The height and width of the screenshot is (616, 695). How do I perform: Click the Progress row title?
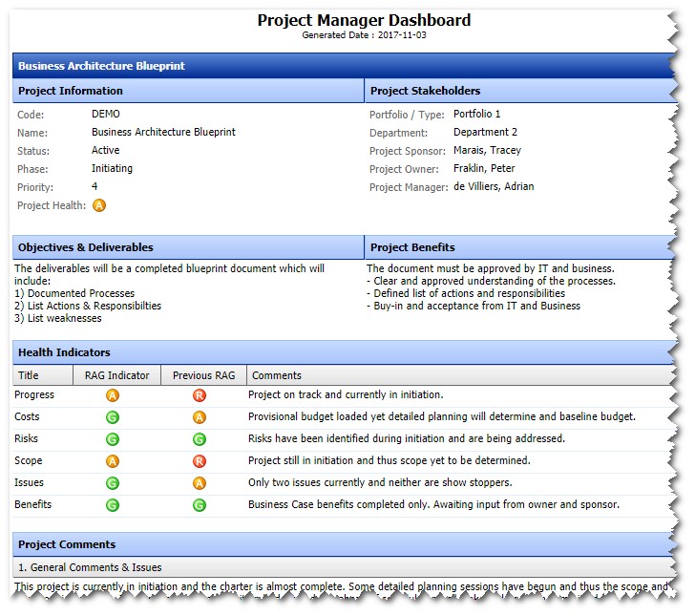34,394
